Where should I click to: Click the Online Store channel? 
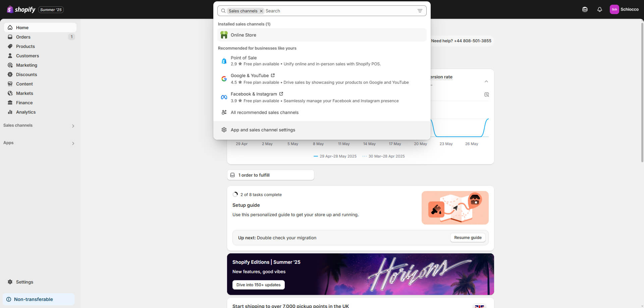[x=243, y=35]
